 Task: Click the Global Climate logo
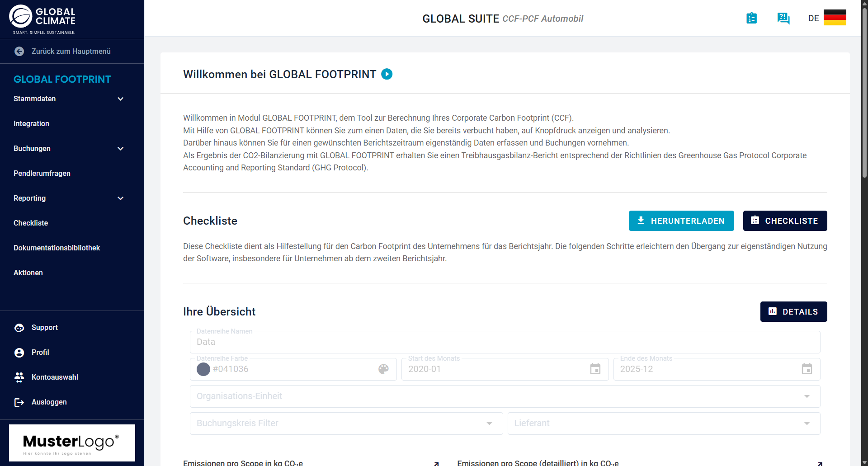click(42, 19)
